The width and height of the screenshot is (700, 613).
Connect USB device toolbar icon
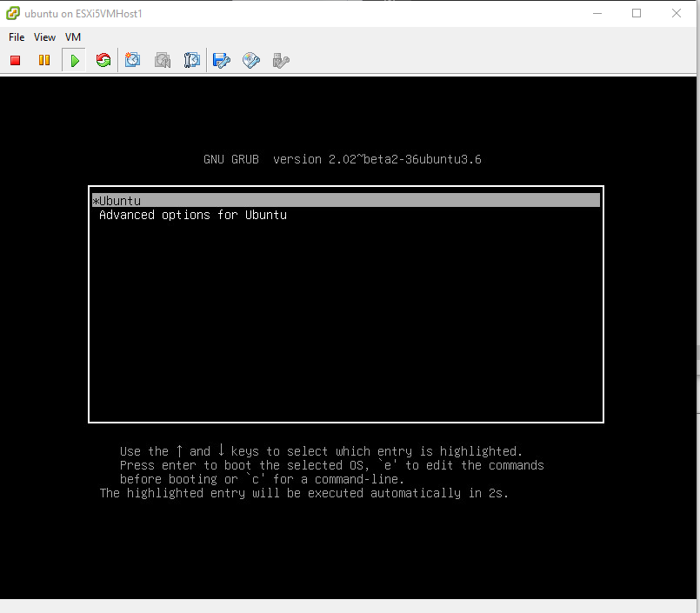(281, 60)
